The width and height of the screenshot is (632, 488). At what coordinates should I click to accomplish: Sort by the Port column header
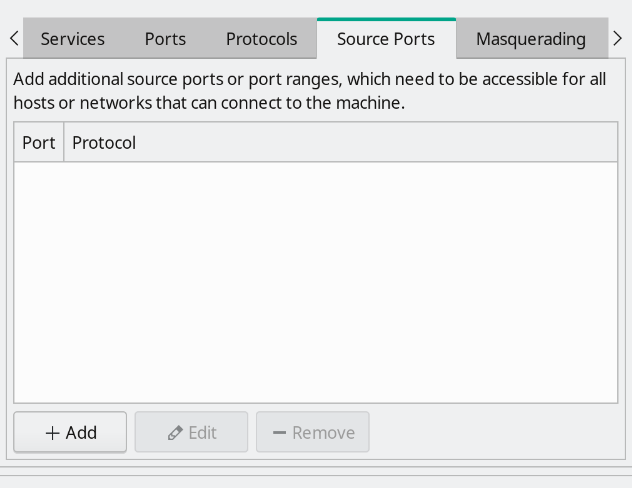coord(39,143)
